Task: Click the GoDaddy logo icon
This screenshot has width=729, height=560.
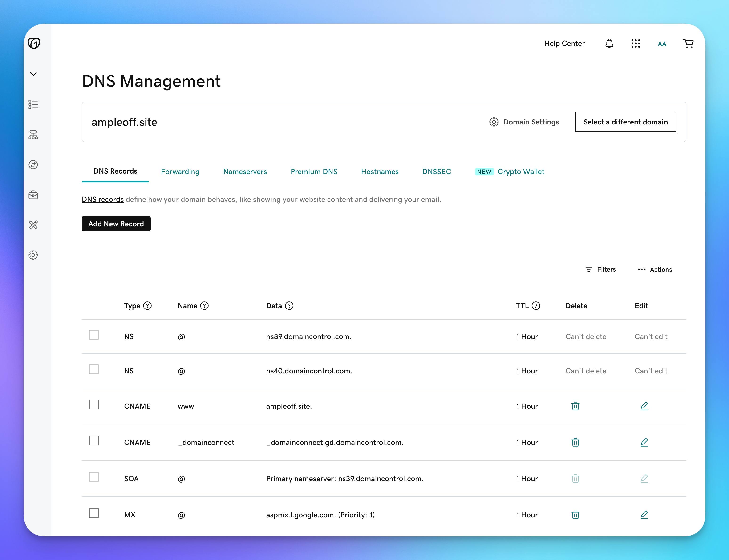Action: pyautogui.click(x=34, y=43)
